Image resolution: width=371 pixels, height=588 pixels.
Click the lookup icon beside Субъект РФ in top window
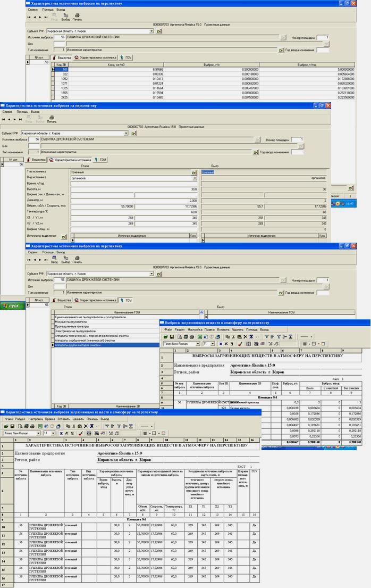point(159,31)
